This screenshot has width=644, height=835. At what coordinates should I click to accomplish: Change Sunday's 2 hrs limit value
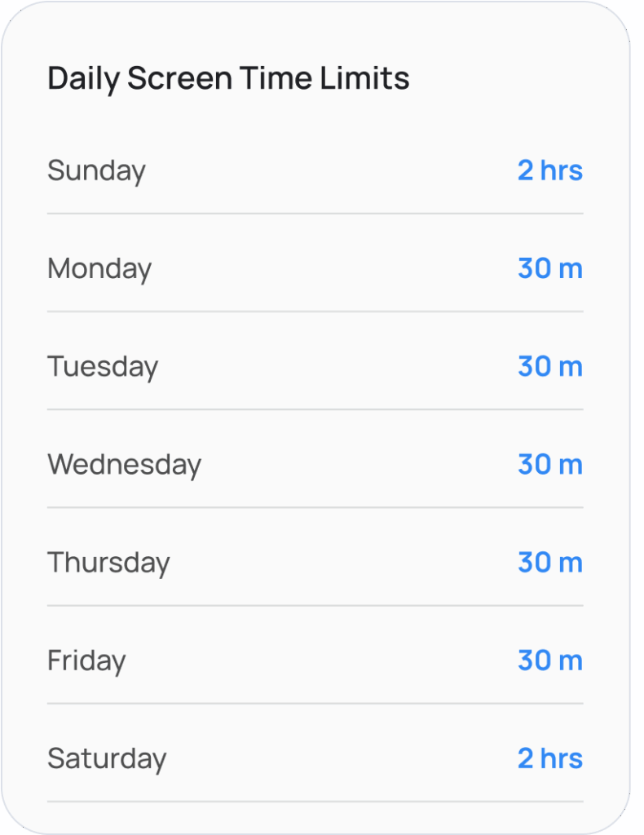click(550, 170)
